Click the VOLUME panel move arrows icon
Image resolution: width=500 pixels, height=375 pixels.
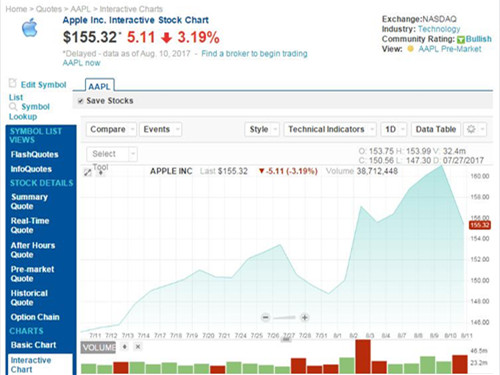pos(125,347)
